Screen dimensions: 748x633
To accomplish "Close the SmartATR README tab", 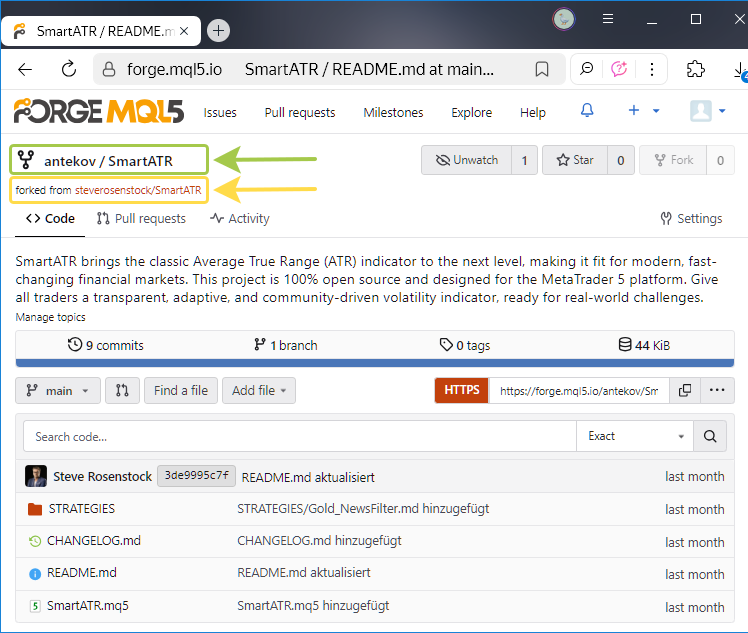I will tap(184, 31).
